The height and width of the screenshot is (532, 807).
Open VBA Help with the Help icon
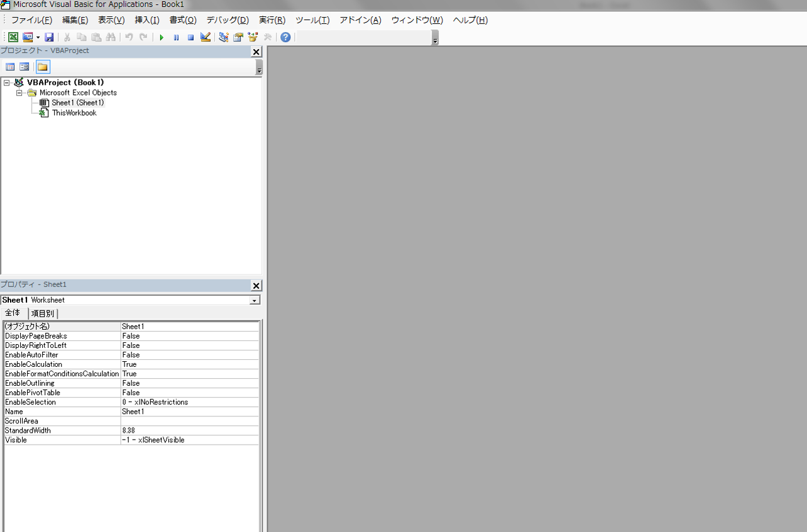point(285,37)
